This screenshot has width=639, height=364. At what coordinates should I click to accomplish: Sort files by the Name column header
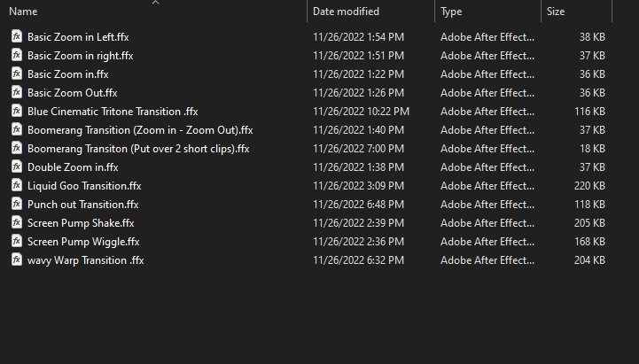click(x=23, y=12)
